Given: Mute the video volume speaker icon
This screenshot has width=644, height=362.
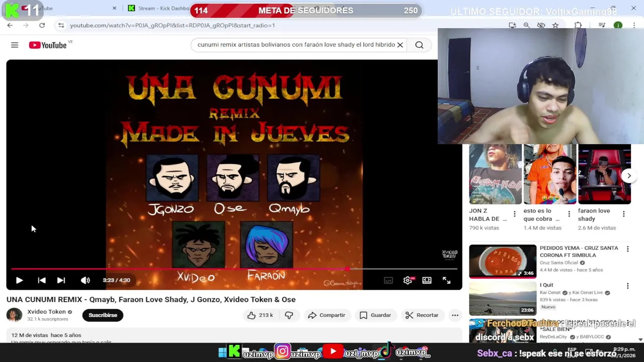Looking at the screenshot, I should tap(85, 280).
